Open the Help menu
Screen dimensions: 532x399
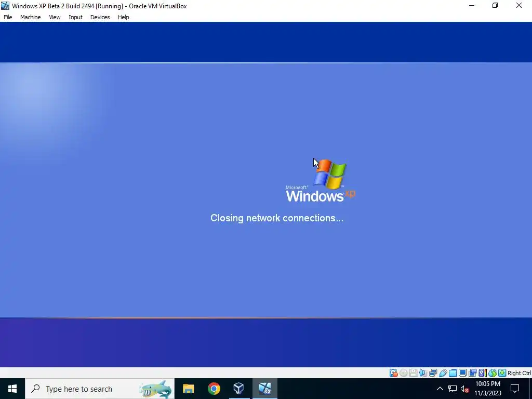point(124,17)
